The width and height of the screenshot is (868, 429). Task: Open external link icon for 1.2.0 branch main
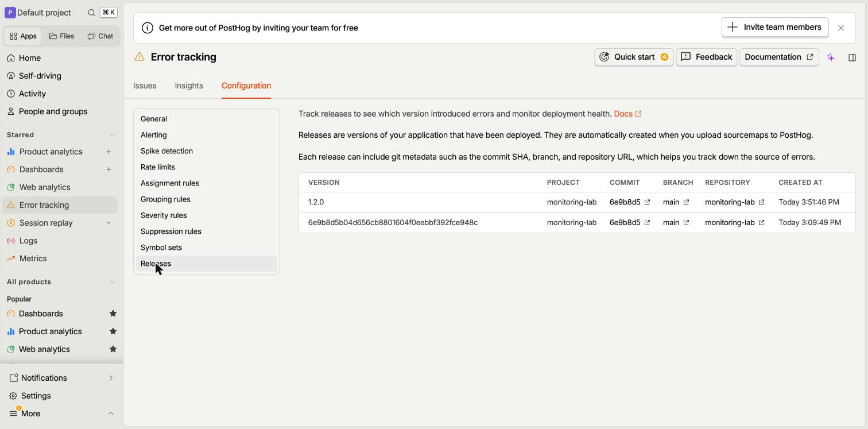click(686, 202)
